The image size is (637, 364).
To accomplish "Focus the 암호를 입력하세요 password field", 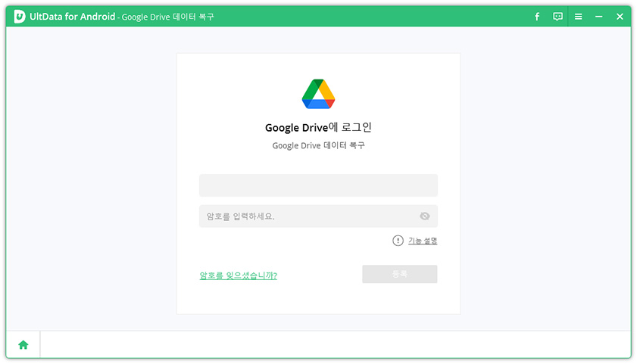I will (318, 216).
